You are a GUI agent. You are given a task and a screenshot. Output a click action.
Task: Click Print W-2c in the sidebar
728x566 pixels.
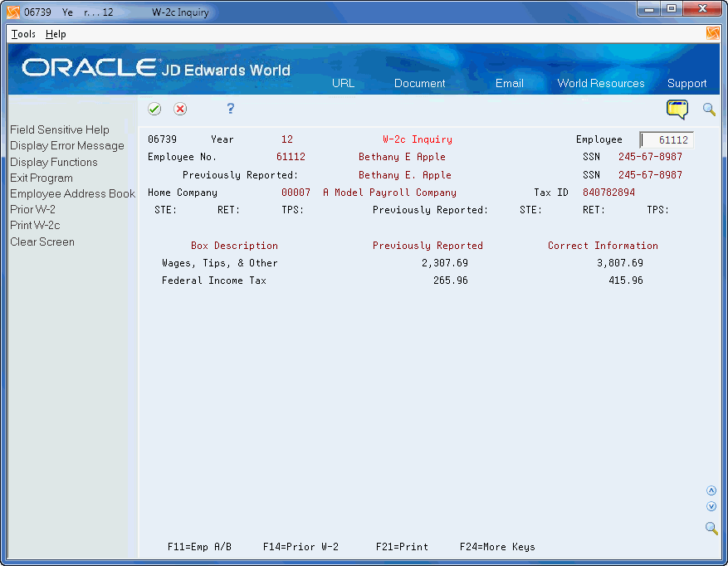click(x=35, y=225)
